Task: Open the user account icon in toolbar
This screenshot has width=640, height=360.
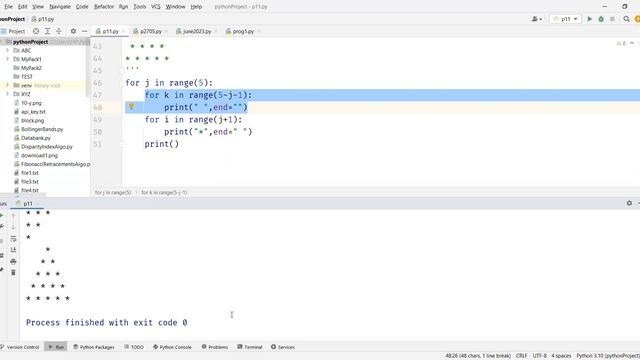Action: coord(536,19)
